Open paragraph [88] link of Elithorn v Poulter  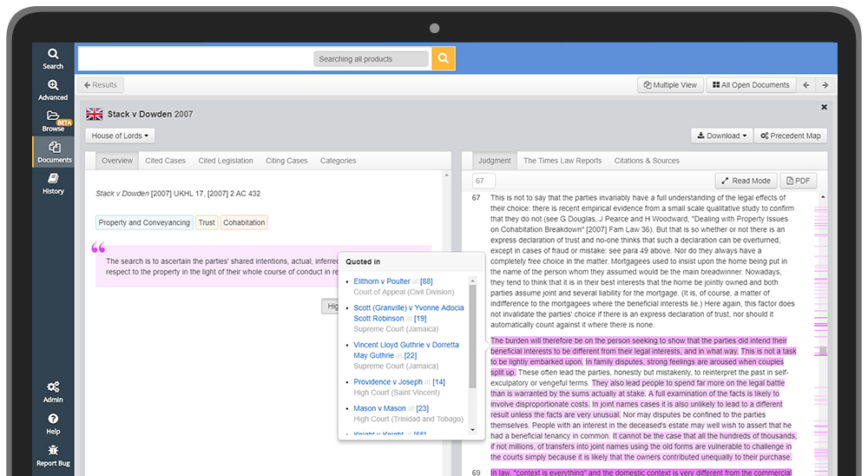click(x=426, y=281)
